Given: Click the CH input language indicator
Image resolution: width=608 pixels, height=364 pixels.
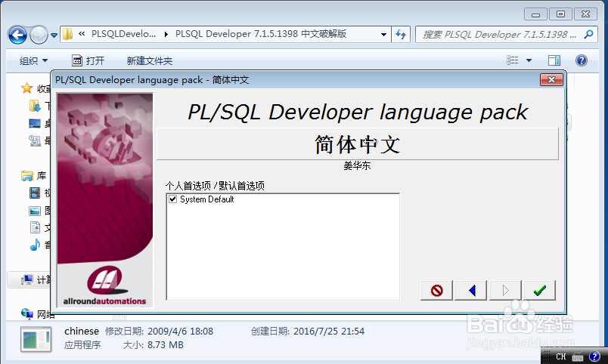Looking at the screenshot, I should click(560, 356).
